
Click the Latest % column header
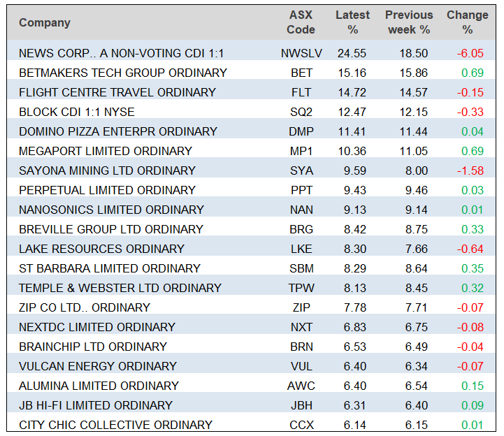353,22
